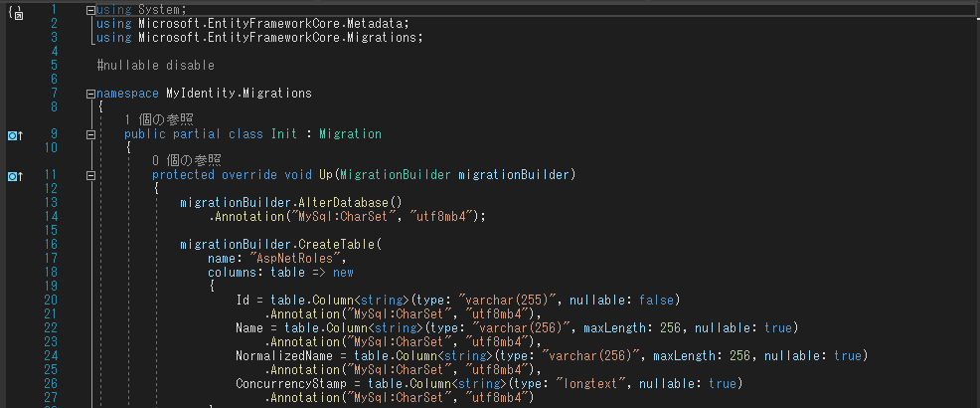Click 'Microsoft.EntityFrameworkCore.Metadata' on line 2
Viewport: 980px width, 408px height.
tap(273, 24)
